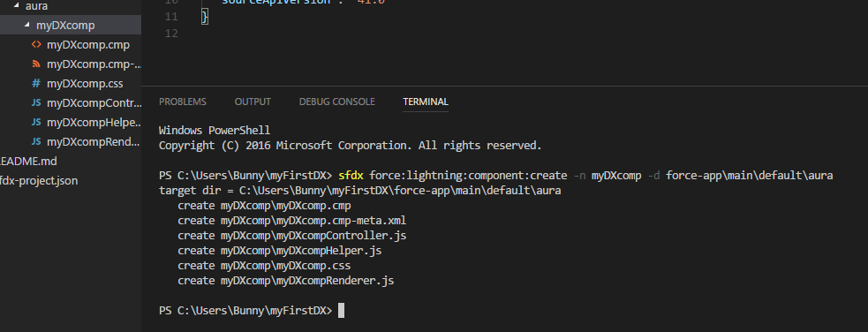Collapse the myDXcomp folder arrow
The height and width of the screenshot is (332, 868).
[27, 26]
